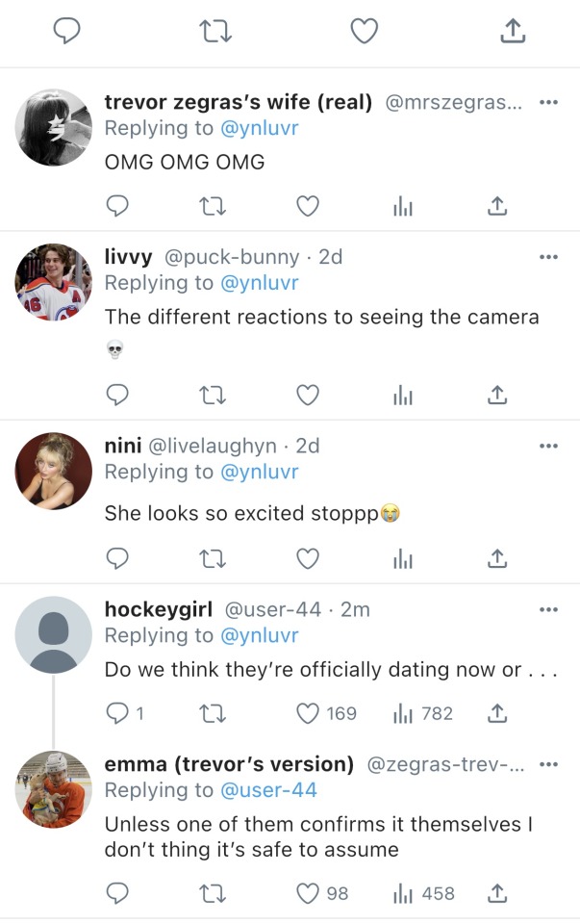
Task: Open more options for livvy's tweet
Action: 548,257
